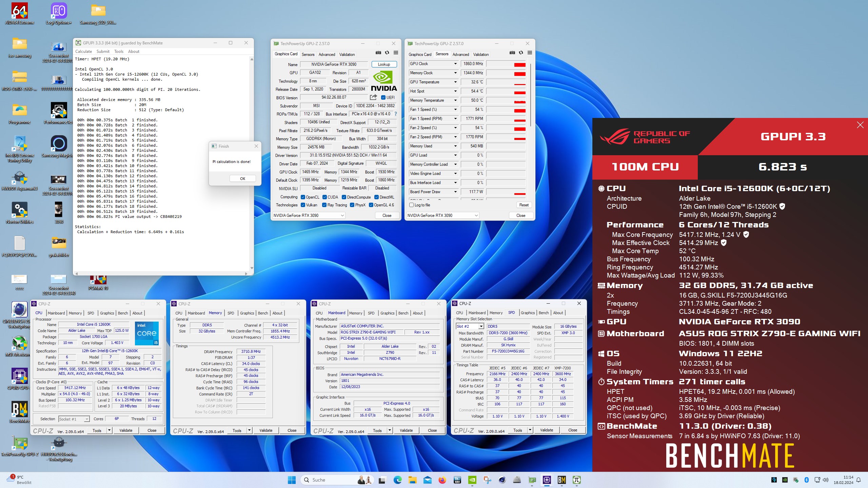Select Norton Utilities desktop icon

(20, 213)
